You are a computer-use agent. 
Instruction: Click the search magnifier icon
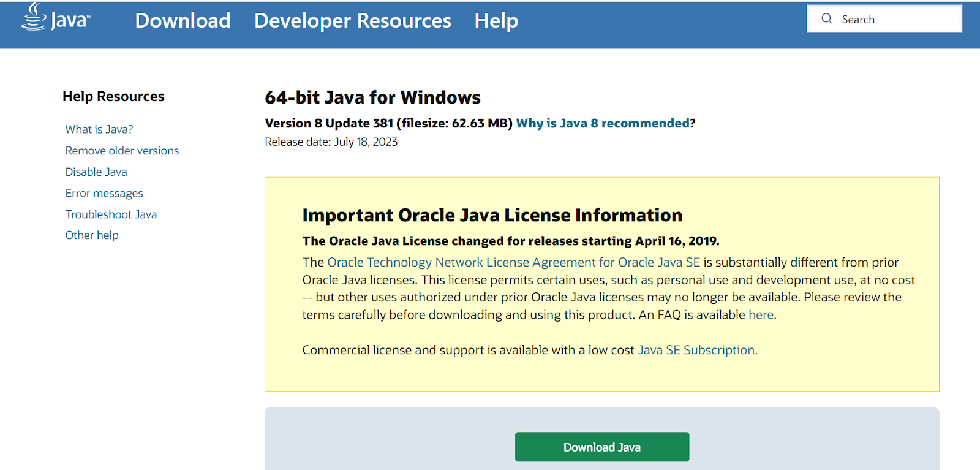[x=827, y=18]
